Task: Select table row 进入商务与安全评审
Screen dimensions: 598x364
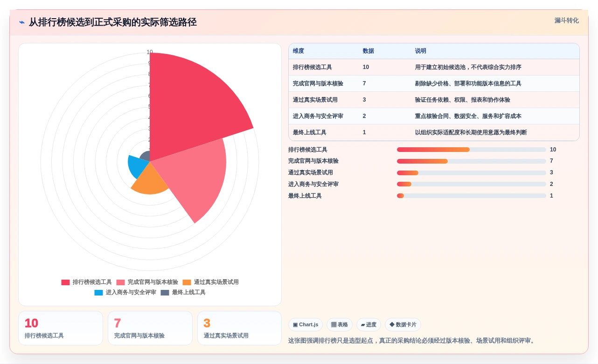Action: click(434, 116)
